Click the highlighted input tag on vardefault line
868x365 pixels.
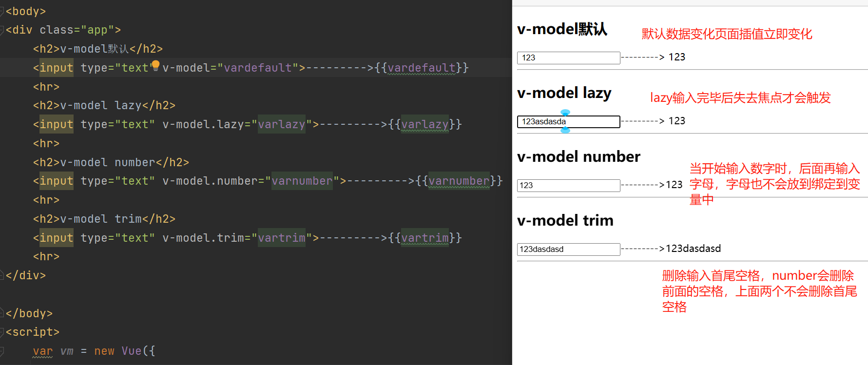57,68
